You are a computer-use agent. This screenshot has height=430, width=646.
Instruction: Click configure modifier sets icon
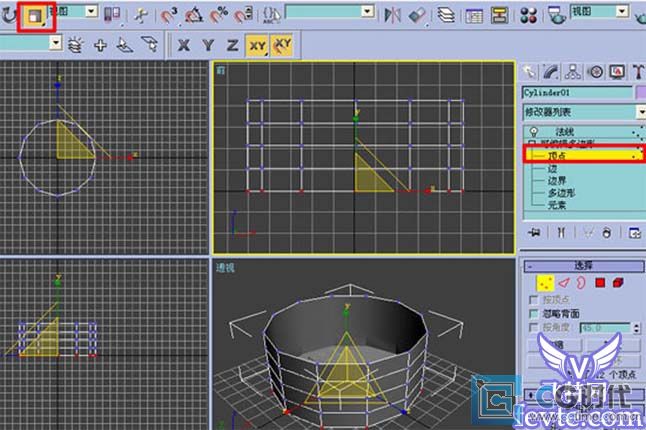[635, 233]
